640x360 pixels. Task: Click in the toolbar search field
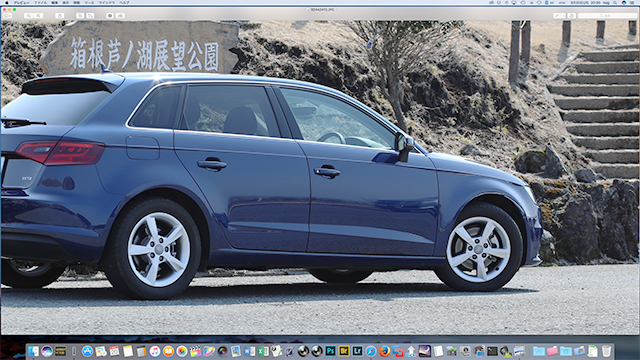coord(607,16)
